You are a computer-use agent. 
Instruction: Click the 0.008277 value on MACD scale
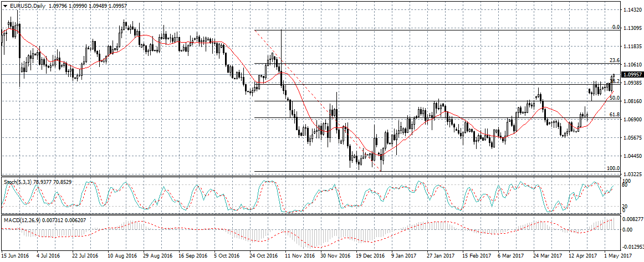632,219
